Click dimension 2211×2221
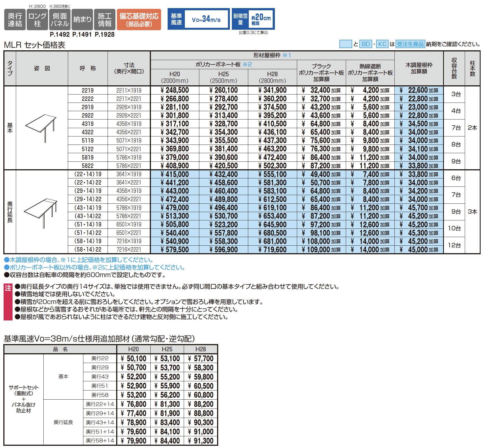 tap(129, 99)
